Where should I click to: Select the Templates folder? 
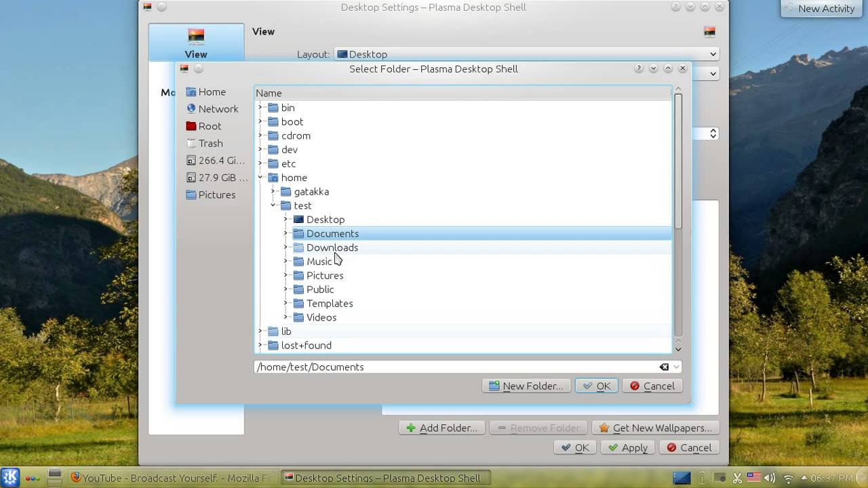[x=323, y=303]
